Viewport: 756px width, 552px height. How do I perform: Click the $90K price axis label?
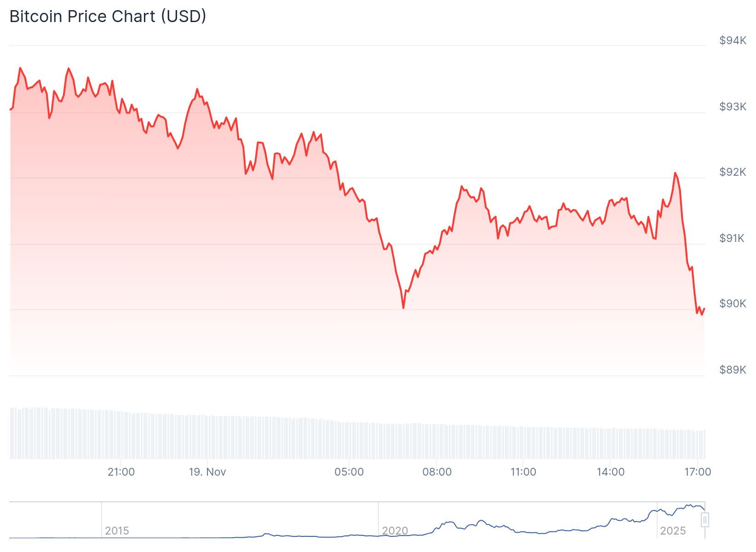(733, 304)
